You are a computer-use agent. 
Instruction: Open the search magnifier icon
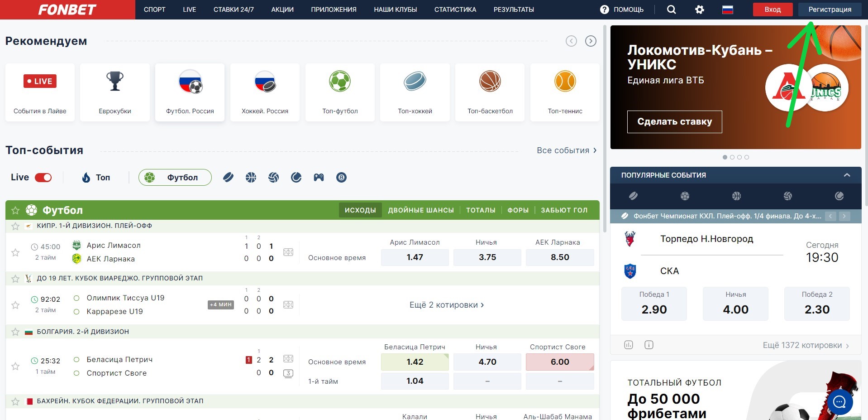[x=672, y=10]
